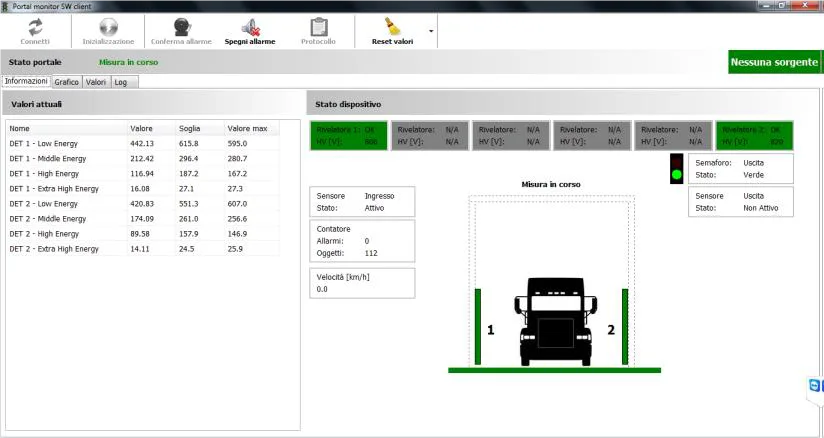824x438 pixels.
Task: Click the Nessuna sorgente status button
Action: [x=774, y=62]
